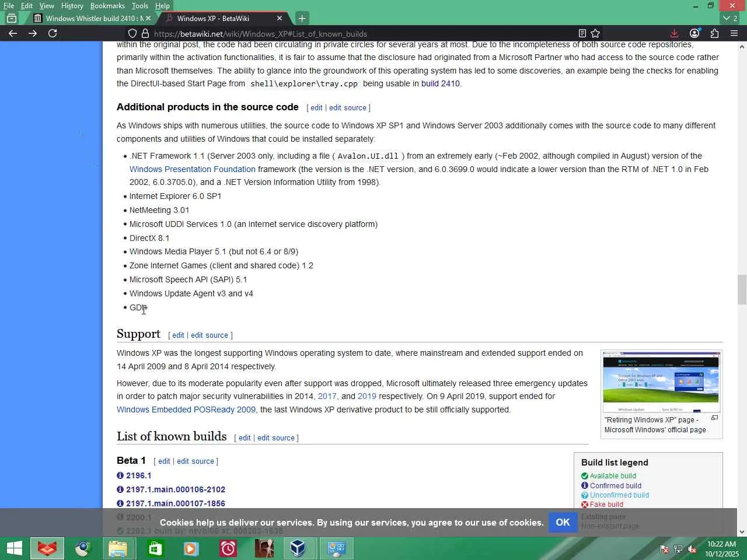Open the extensions puzzle icon
The width and height of the screenshot is (747, 560).
click(714, 33)
